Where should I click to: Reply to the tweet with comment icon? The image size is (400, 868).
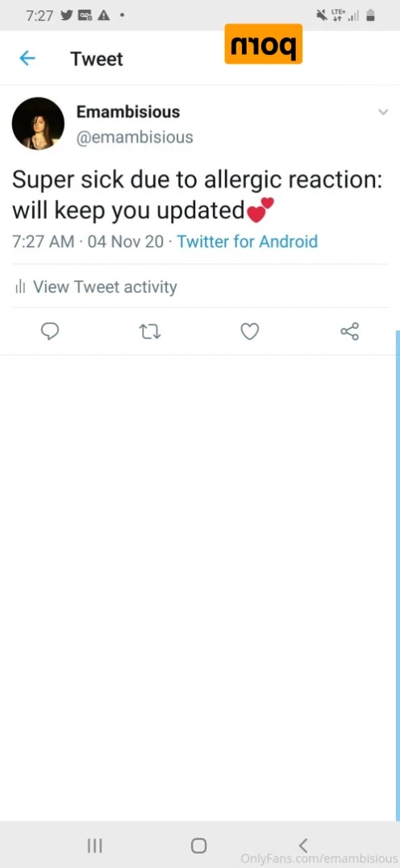coord(50,331)
